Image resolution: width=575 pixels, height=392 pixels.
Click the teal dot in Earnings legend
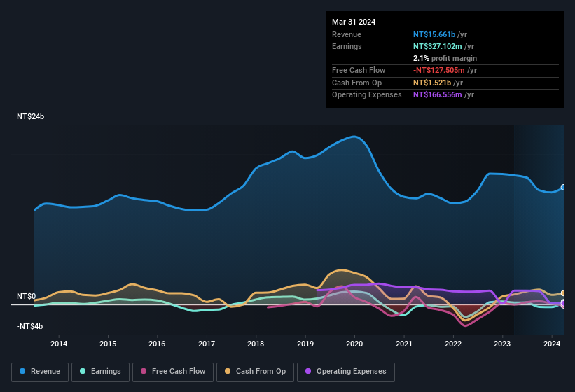(x=83, y=371)
